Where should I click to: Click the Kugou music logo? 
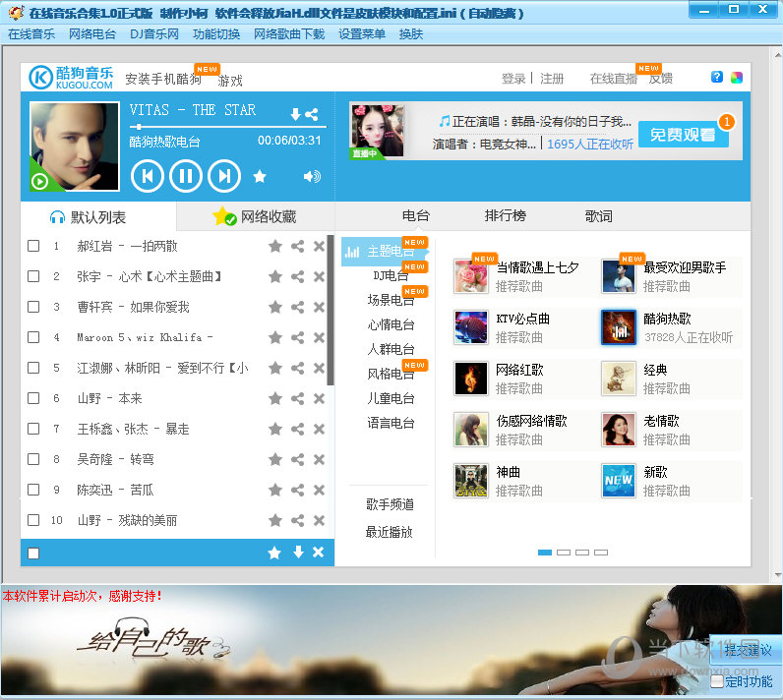pos(71,78)
